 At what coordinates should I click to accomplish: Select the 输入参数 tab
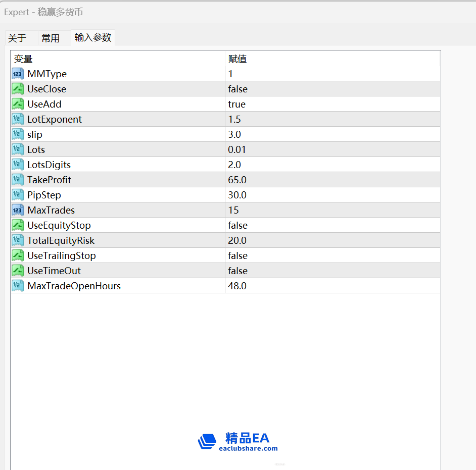click(93, 37)
